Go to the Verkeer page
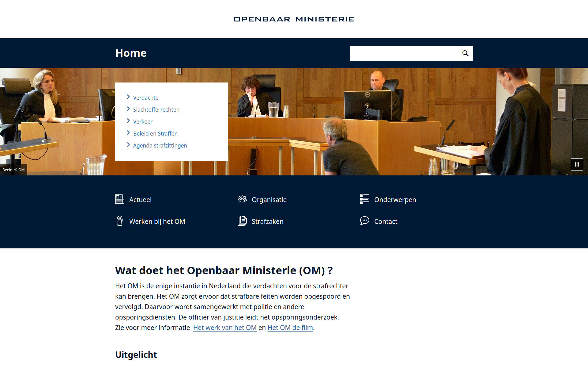Screen dimensions: 588x368 pyautogui.click(x=143, y=121)
